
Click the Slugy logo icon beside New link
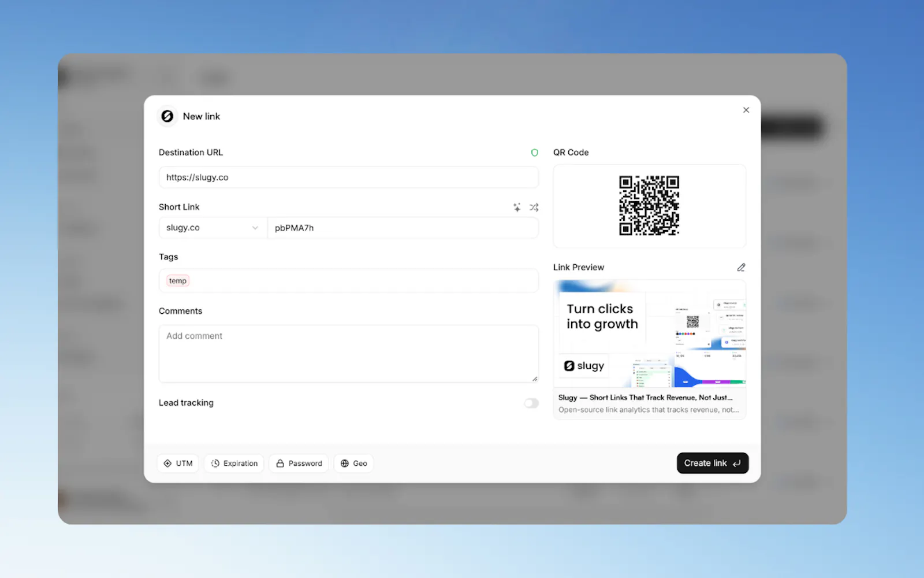click(x=167, y=116)
